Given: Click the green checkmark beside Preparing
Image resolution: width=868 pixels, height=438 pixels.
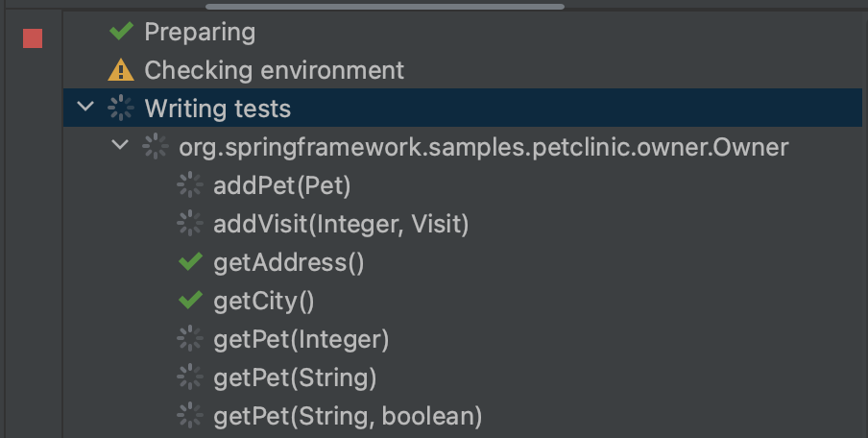Looking at the screenshot, I should [x=121, y=32].
